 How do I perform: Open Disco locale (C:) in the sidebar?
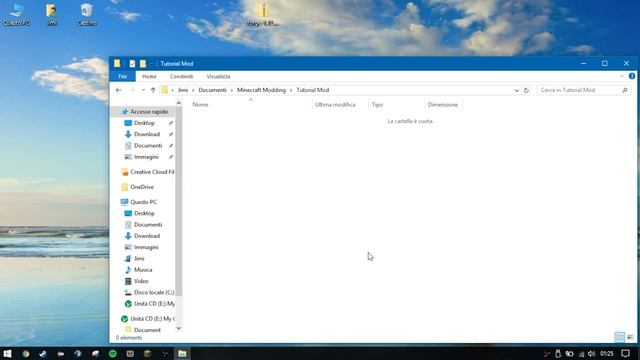click(149, 293)
